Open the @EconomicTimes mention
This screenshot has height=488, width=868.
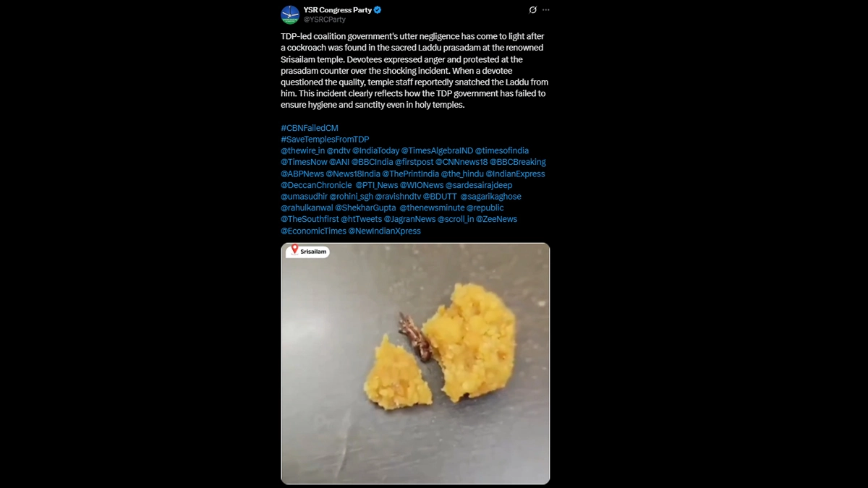pyautogui.click(x=313, y=231)
